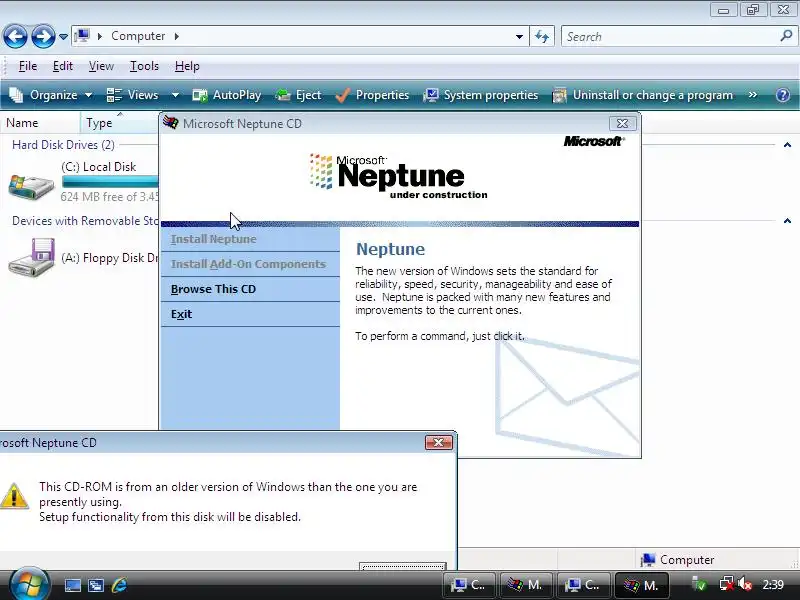Expand arrow after Computer breadcrumb
800x600 pixels.
[177, 36]
